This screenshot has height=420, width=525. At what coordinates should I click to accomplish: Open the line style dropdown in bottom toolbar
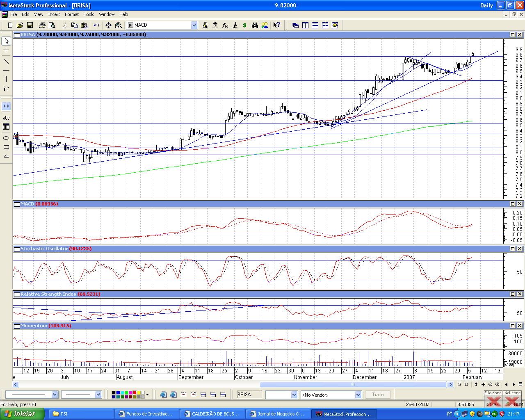tap(55, 395)
